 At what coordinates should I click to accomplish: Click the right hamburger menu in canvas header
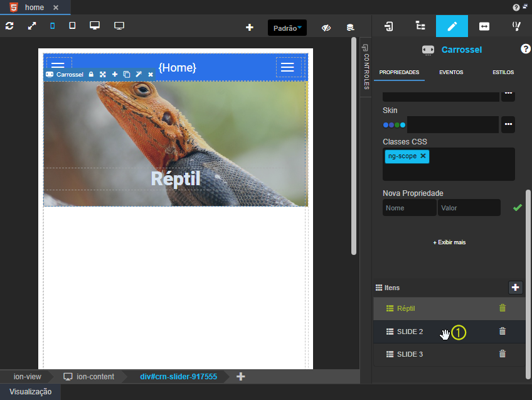tap(287, 67)
